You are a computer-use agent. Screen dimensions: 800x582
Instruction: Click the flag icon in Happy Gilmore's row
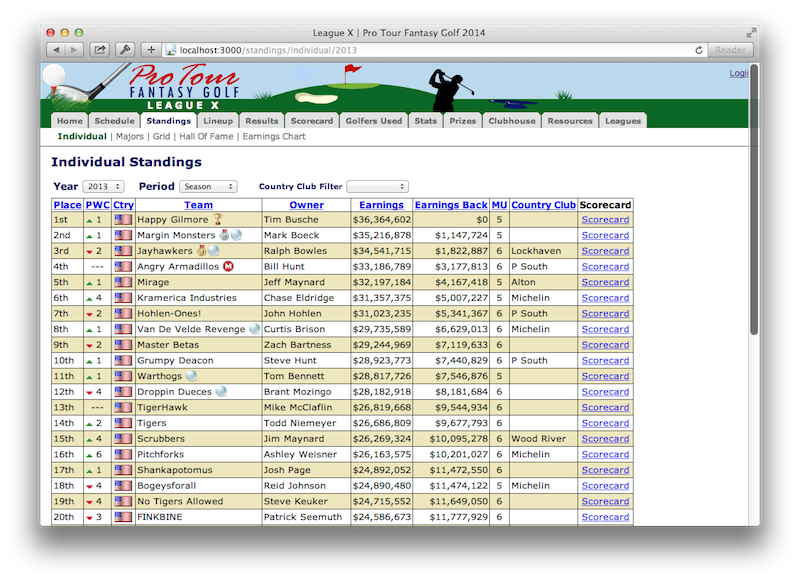point(123,219)
